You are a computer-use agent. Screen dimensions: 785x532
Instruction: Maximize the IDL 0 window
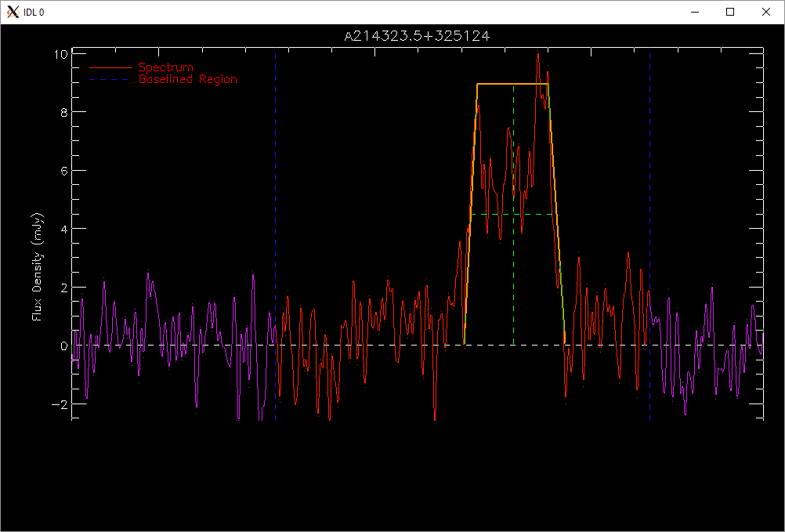click(x=730, y=12)
